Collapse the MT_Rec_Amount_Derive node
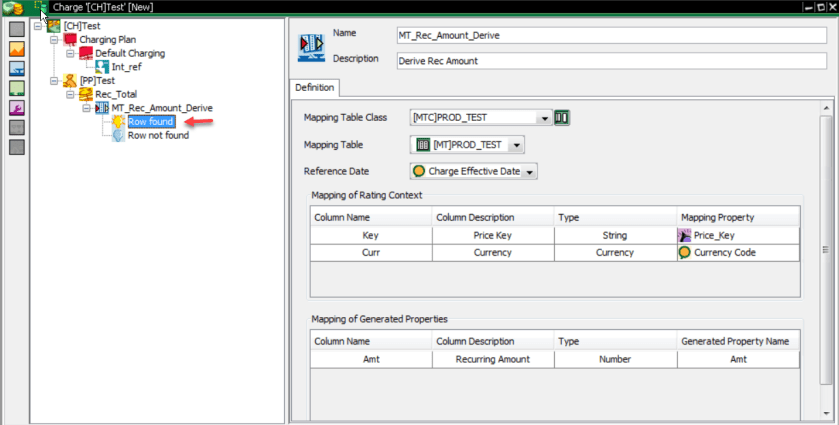839x425 pixels. click(x=86, y=108)
